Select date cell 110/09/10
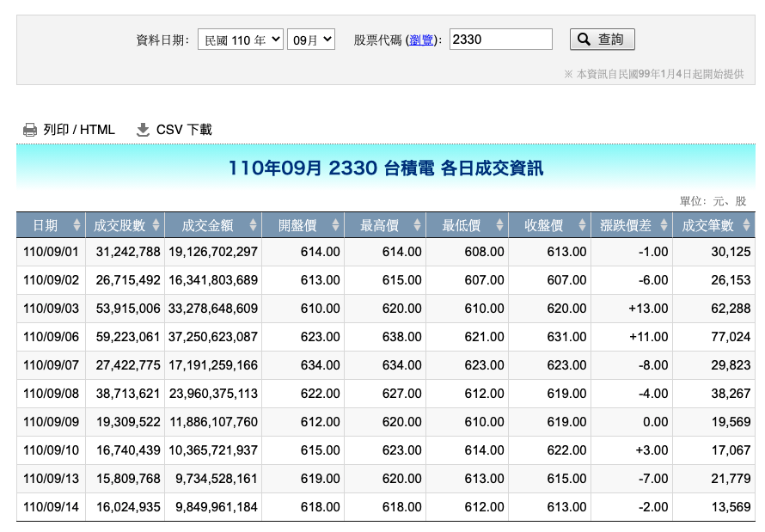Viewport: 765px width, 532px height. pos(51,450)
